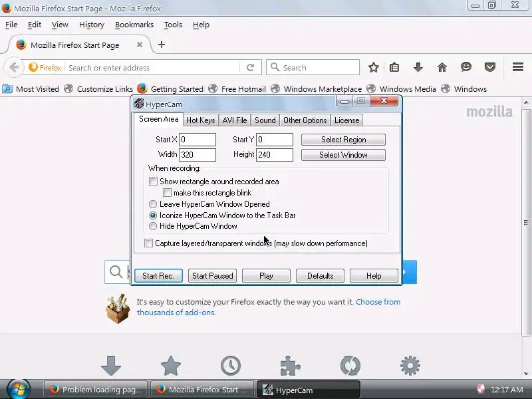Viewport: 532px width, 399px height.
Task: Open the History menu
Action: tap(92, 25)
